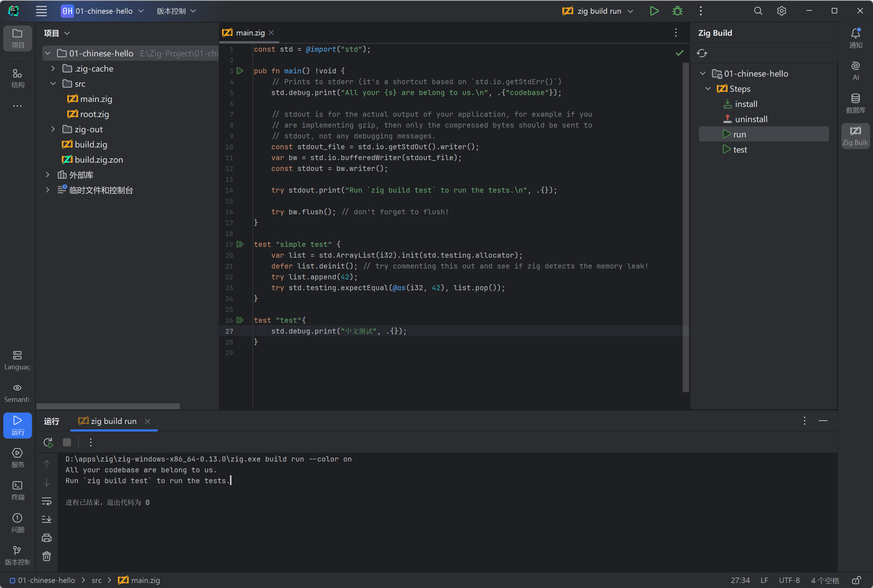
Task: Open build.zig.zon in the project tree
Action: click(x=99, y=160)
